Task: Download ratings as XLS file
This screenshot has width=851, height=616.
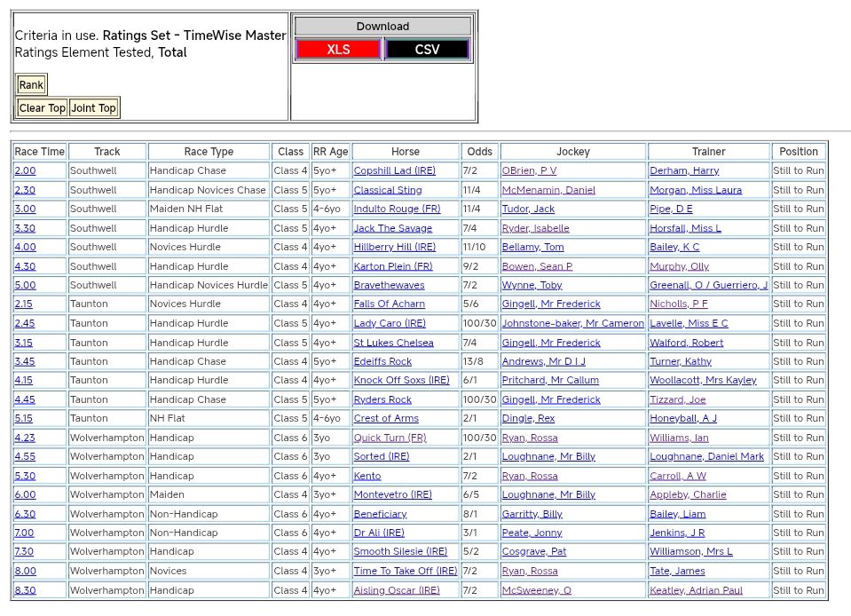Action: (x=338, y=50)
